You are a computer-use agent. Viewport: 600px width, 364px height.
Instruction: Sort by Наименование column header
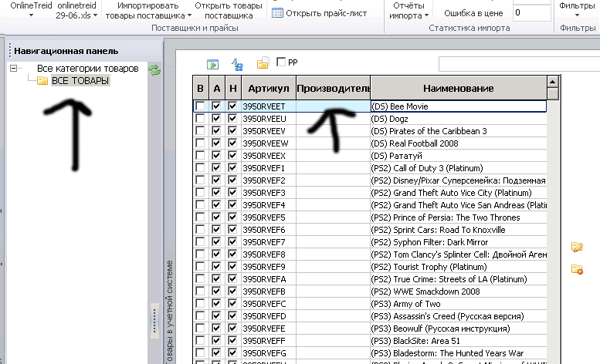pyautogui.click(x=459, y=88)
